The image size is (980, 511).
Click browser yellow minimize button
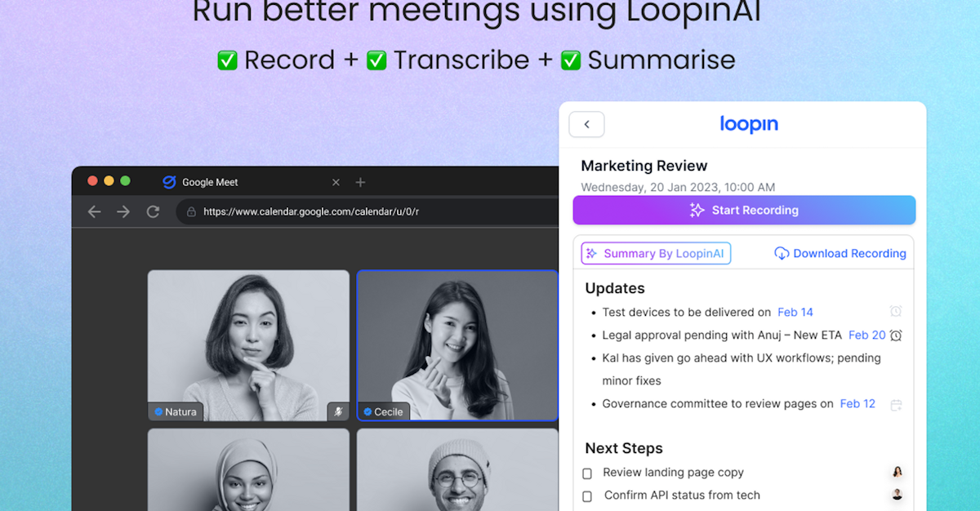click(109, 180)
